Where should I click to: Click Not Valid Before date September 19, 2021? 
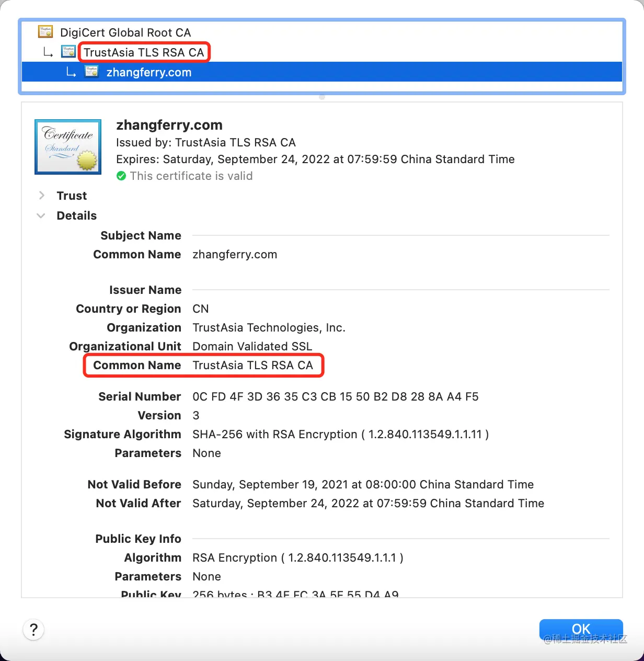tap(363, 484)
